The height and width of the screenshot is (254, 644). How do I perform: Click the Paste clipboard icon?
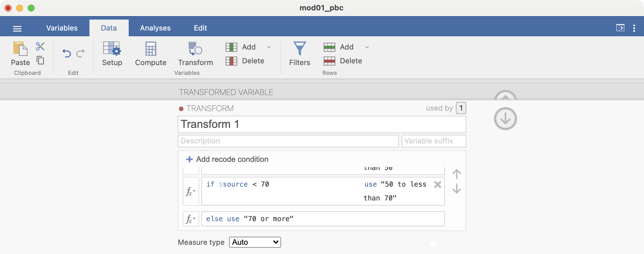(20, 49)
